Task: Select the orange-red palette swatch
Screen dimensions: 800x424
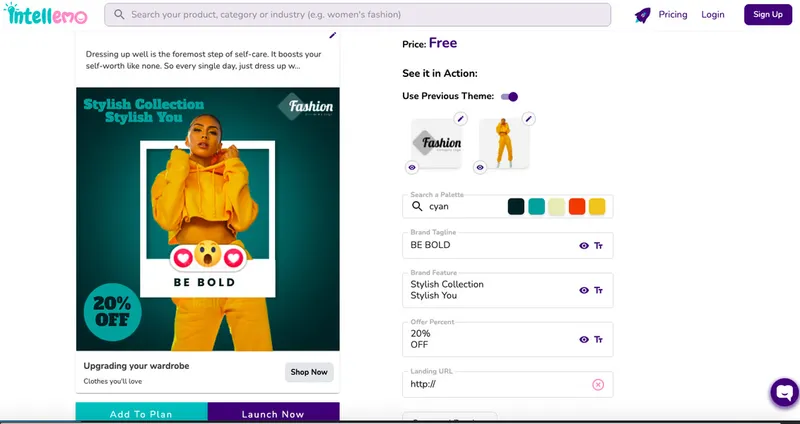Action: coord(576,206)
